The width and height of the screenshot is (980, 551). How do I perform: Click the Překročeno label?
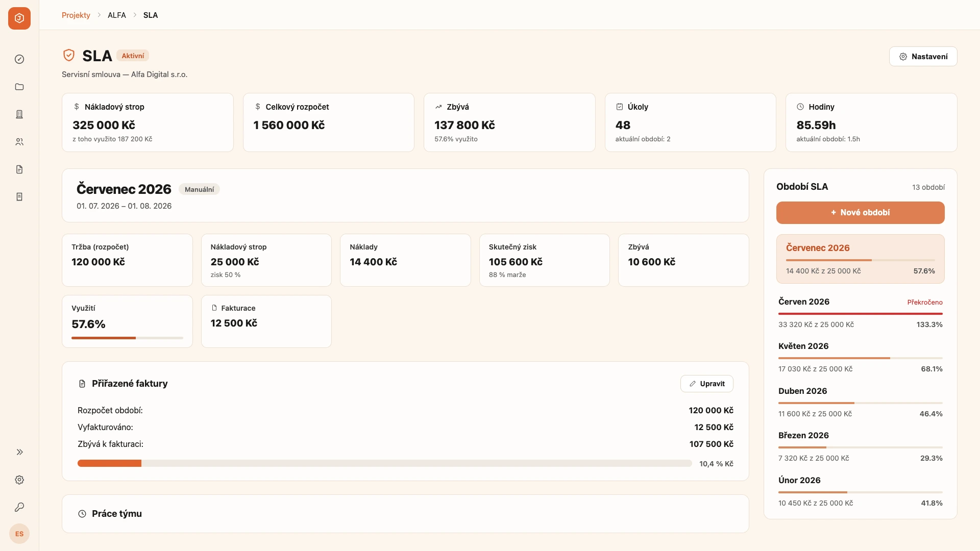(924, 302)
